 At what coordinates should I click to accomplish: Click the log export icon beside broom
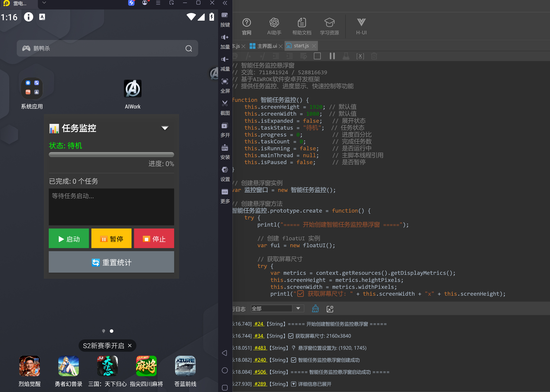pyautogui.click(x=330, y=309)
